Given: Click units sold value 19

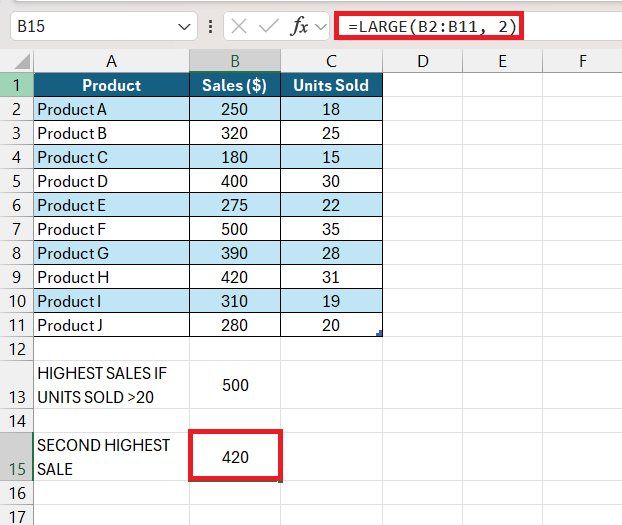Looking at the screenshot, I should pos(331,301).
